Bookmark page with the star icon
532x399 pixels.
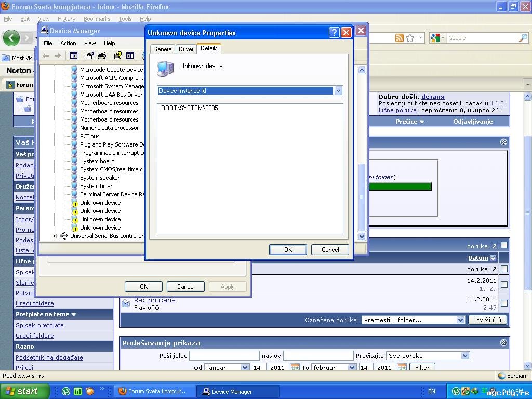pyautogui.click(x=410, y=38)
